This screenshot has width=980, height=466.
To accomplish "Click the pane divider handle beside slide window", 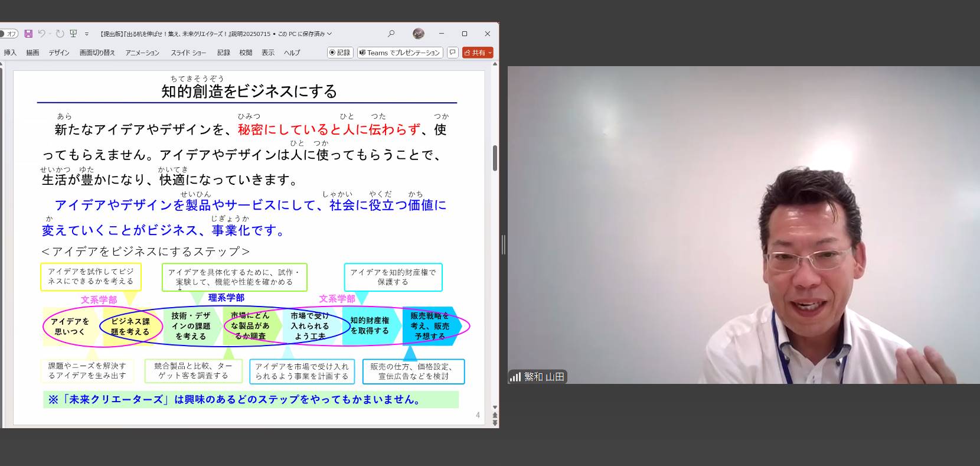I will tap(503, 245).
